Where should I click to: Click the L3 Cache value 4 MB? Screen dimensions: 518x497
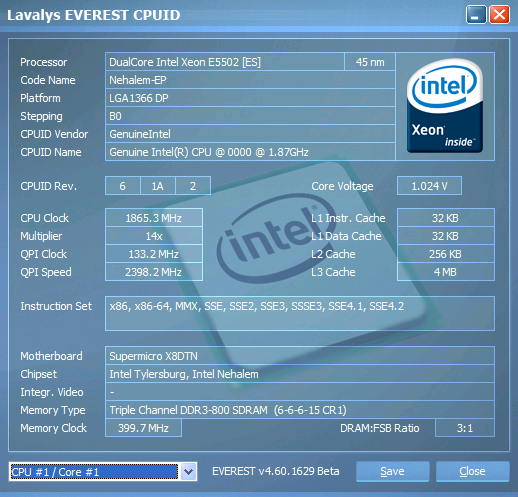446,272
